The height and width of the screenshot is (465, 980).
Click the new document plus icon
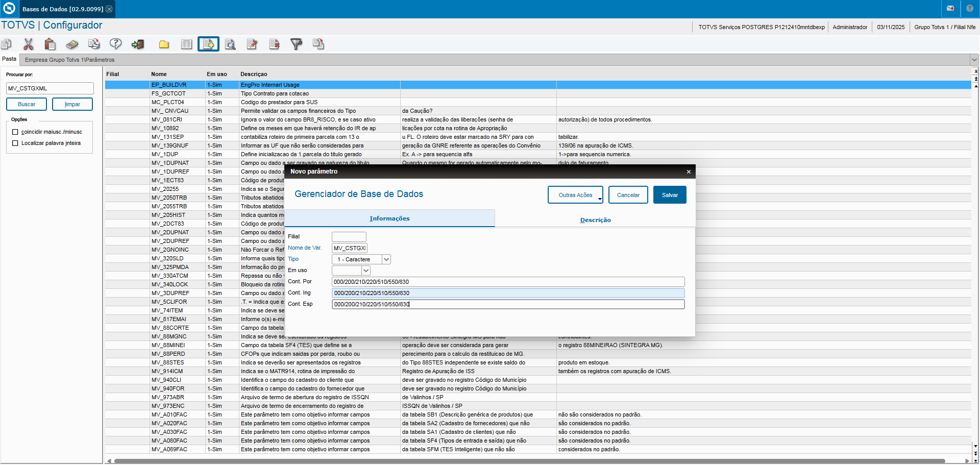[x=209, y=44]
